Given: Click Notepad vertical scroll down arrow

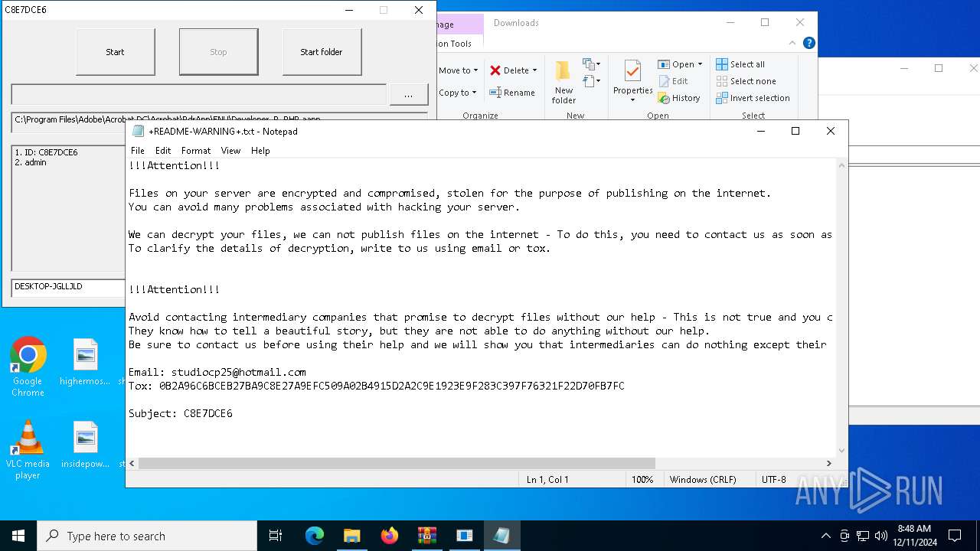Looking at the screenshot, I should [842, 451].
